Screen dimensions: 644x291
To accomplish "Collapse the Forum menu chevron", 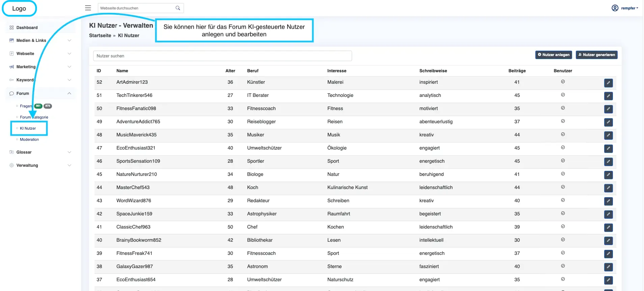I will pos(70,94).
